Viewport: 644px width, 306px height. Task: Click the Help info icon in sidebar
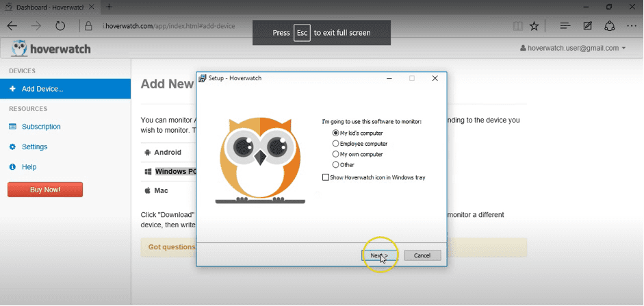click(x=12, y=167)
